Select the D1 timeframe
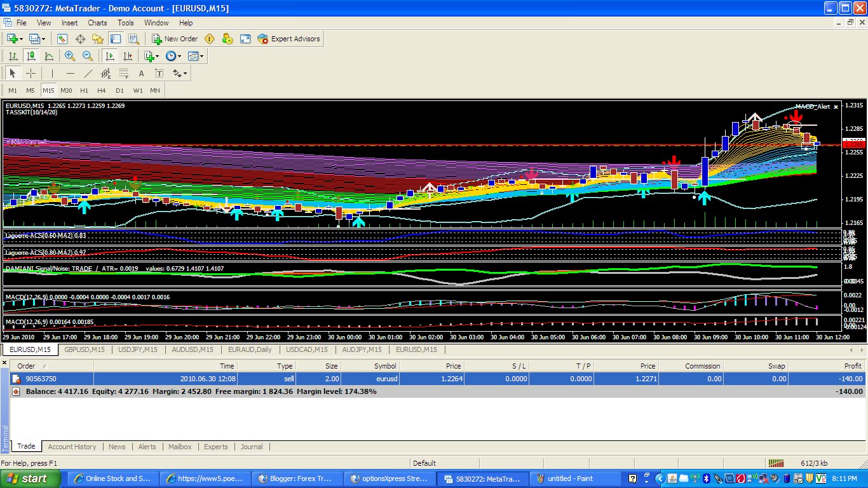 [119, 90]
